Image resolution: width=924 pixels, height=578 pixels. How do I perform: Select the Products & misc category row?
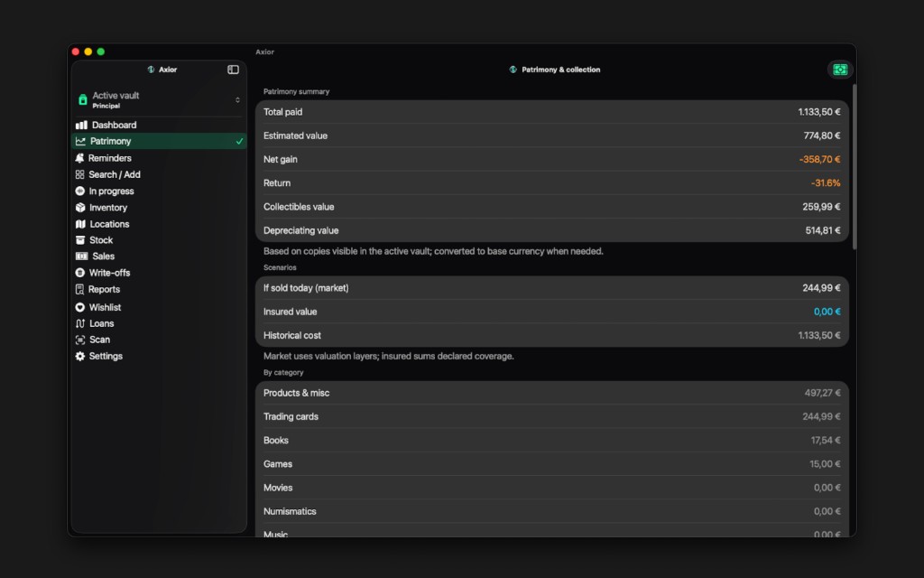click(552, 393)
